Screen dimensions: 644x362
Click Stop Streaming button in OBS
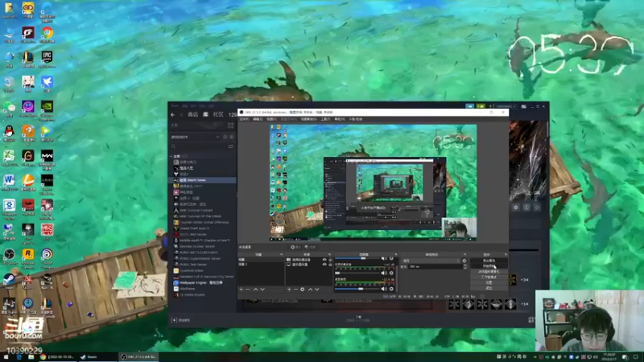(489, 261)
